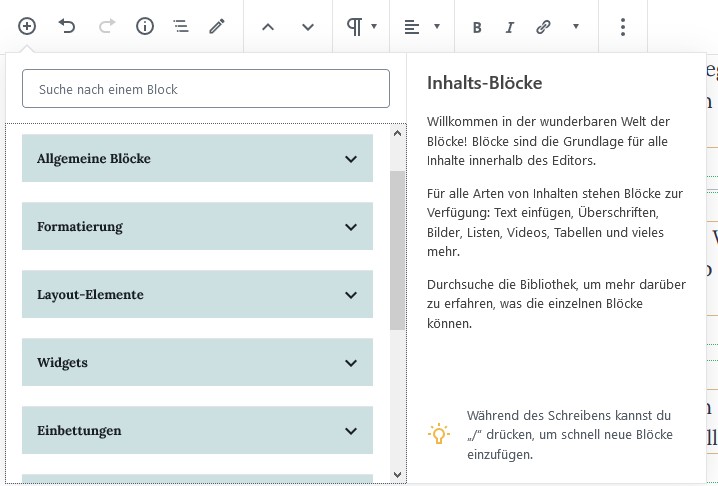Open the content structure info icon
Screen dimensions: 718x486
(x=145, y=27)
